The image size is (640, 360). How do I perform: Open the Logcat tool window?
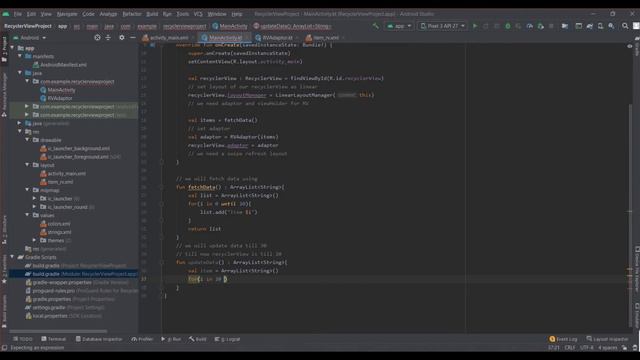227,339
